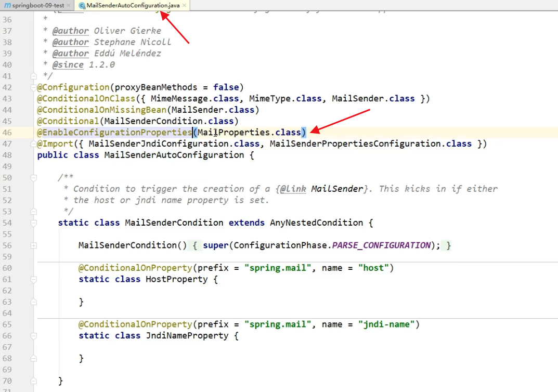Click the author name Stephane Nicoll

coord(133,42)
